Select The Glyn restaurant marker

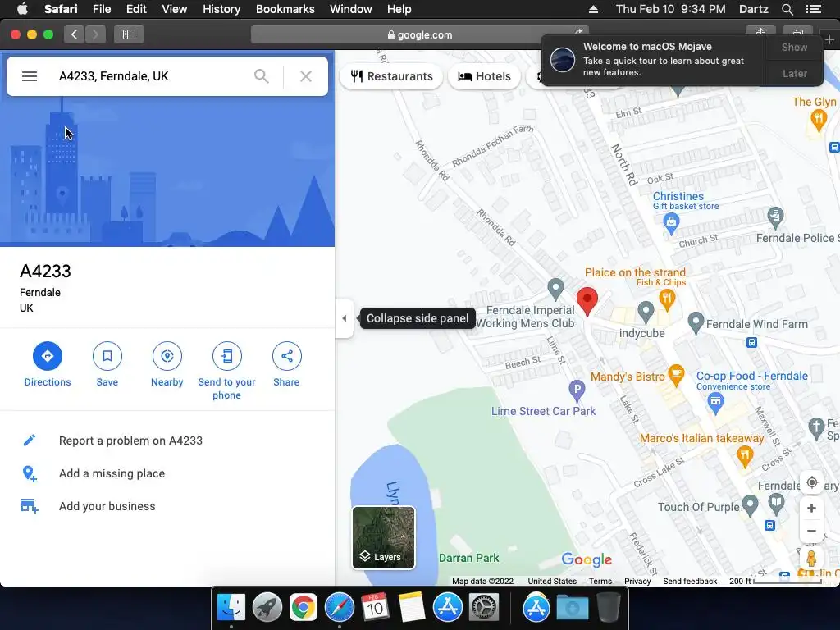tap(818, 120)
